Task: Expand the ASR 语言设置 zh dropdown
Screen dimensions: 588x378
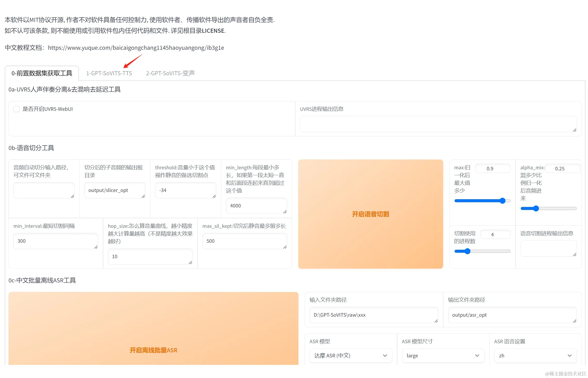Action: click(x=535, y=356)
